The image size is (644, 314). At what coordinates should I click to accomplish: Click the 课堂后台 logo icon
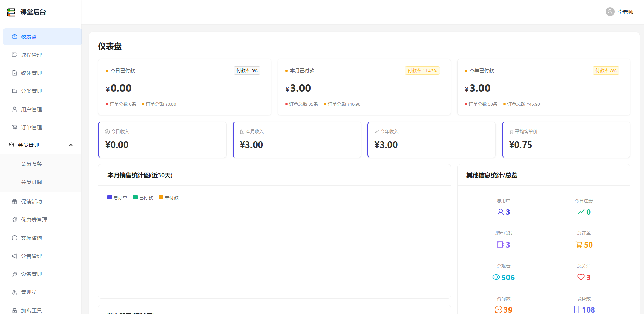coord(11,12)
